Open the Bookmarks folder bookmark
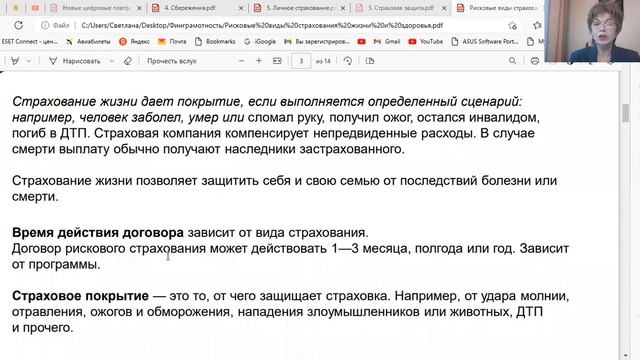Image resolution: width=640 pixels, height=360 pixels. coord(215,41)
